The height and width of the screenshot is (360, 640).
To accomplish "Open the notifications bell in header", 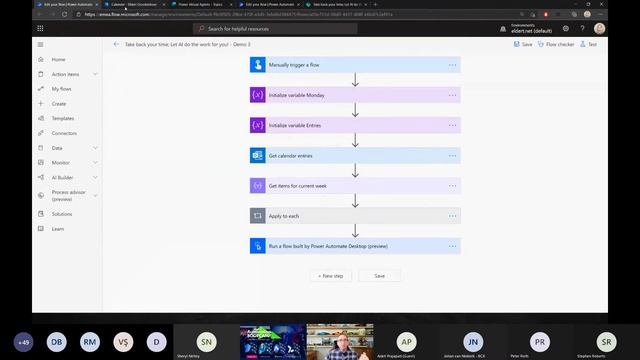I will coord(503,29).
